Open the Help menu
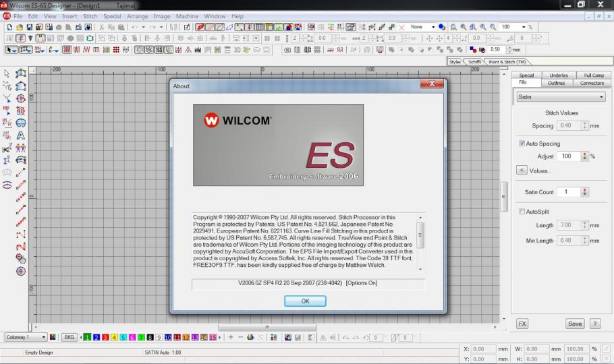Viewport: 614px width, 364px height. click(238, 16)
